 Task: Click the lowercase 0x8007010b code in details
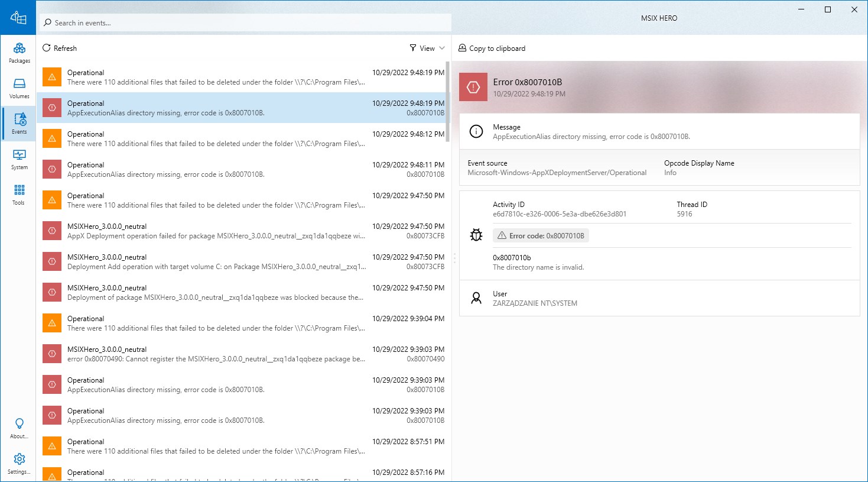512,258
